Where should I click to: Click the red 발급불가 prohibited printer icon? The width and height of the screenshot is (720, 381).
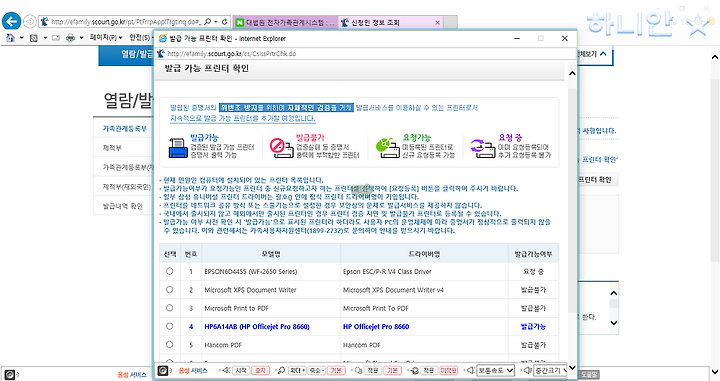tap(281, 148)
